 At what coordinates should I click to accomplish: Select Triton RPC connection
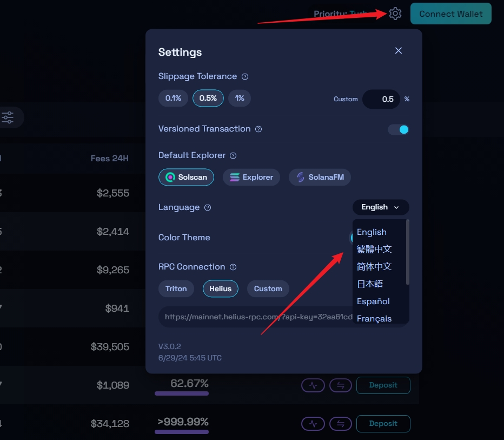[x=176, y=289]
